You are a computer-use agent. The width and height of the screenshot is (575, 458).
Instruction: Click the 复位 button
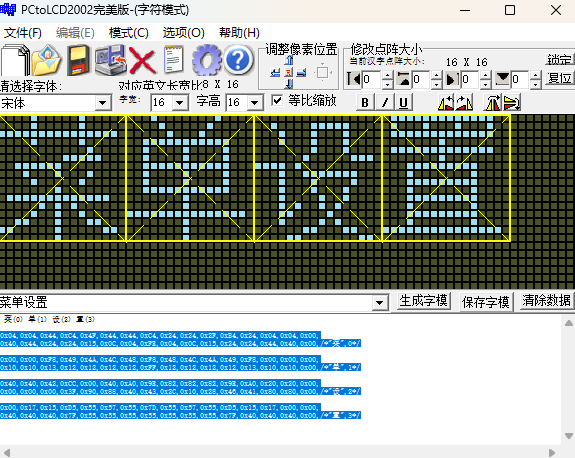click(x=559, y=78)
